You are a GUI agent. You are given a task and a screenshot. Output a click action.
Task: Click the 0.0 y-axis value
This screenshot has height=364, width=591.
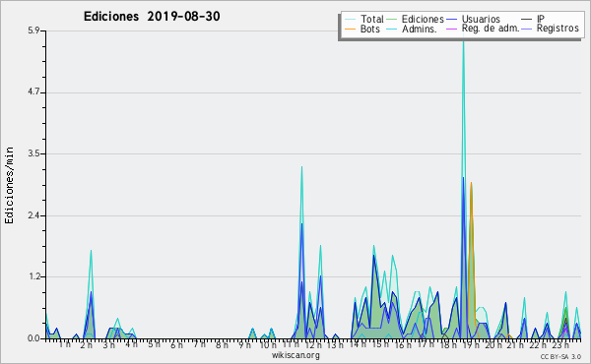[33, 338]
